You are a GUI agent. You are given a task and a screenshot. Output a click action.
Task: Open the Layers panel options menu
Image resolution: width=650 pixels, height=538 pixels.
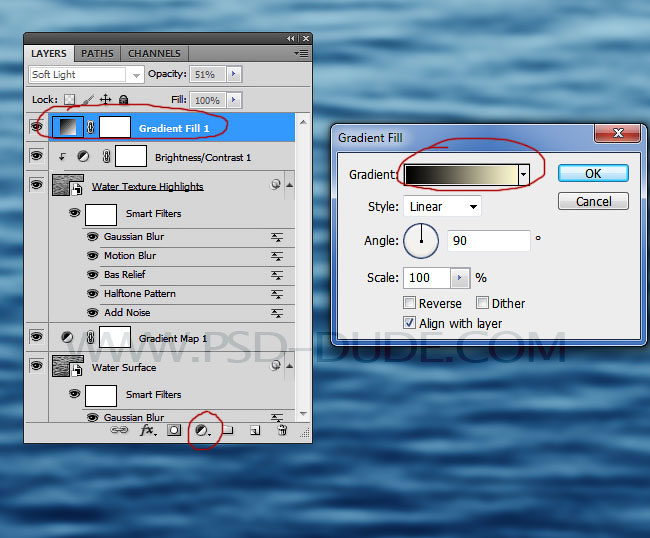point(301,53)
